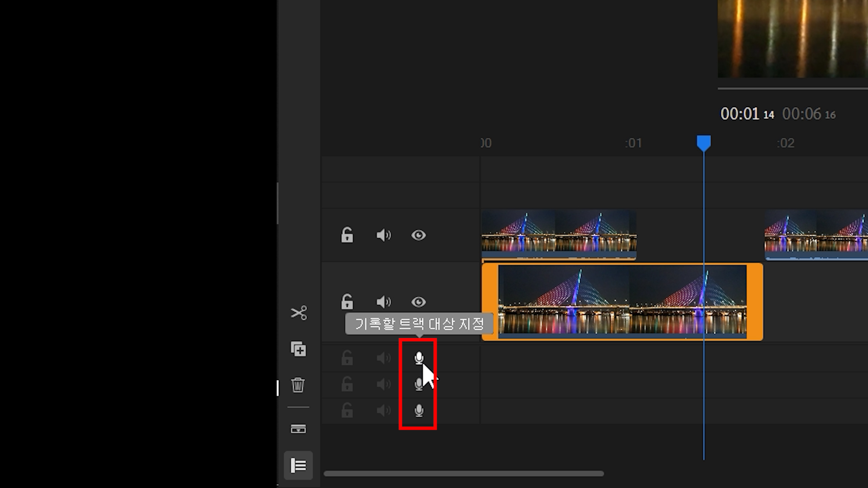
Task: Click the 00:01 14 current timecode
Action: (747, 114)
